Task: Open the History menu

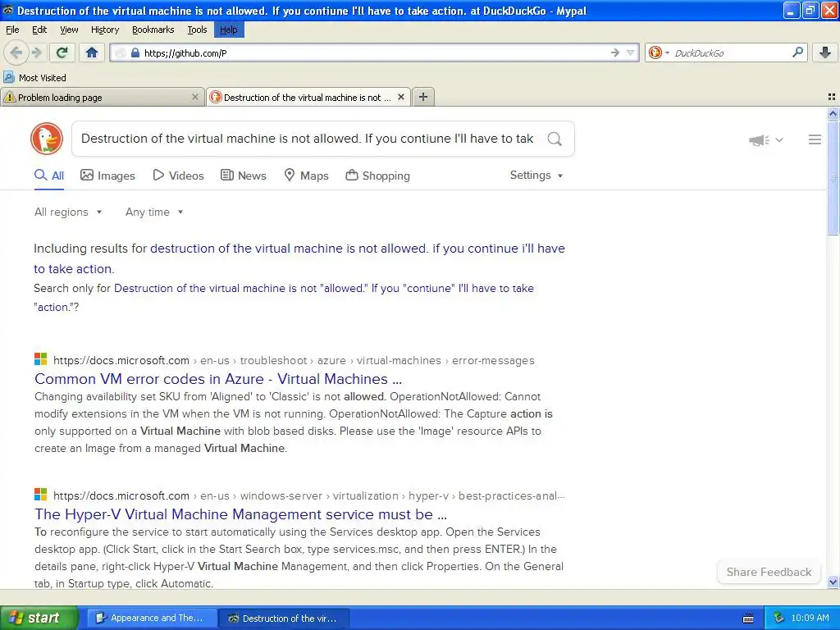Action: [x=105, y=30]
